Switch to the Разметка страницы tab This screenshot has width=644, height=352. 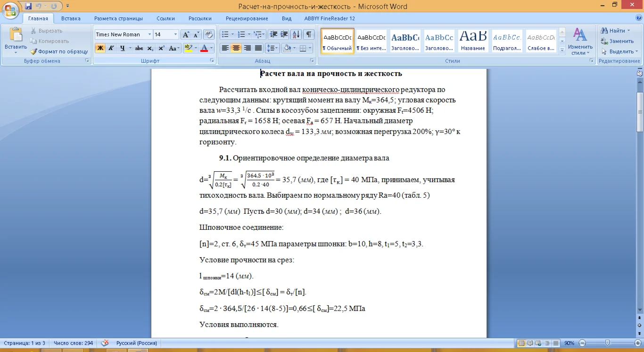tap(118, 18)
